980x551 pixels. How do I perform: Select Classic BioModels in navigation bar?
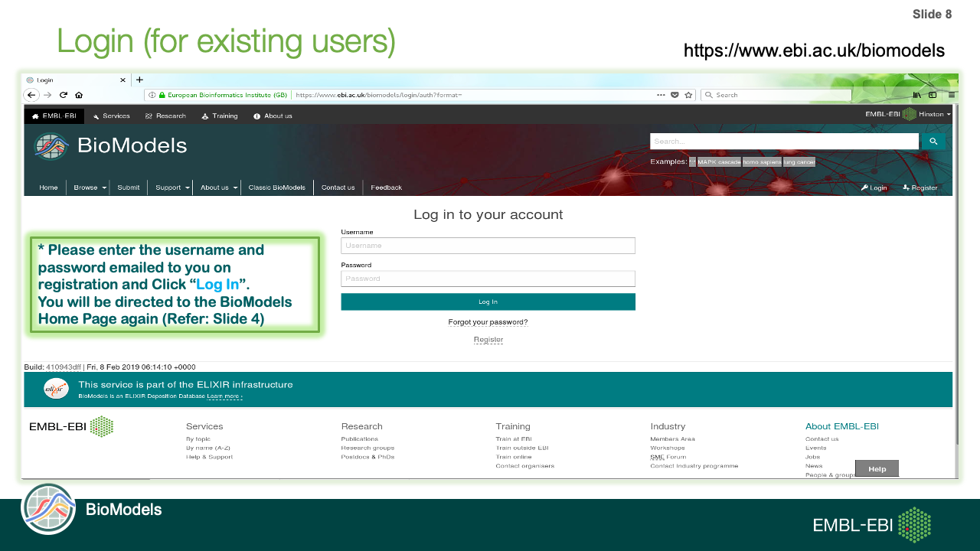click(x=276, y=187)
